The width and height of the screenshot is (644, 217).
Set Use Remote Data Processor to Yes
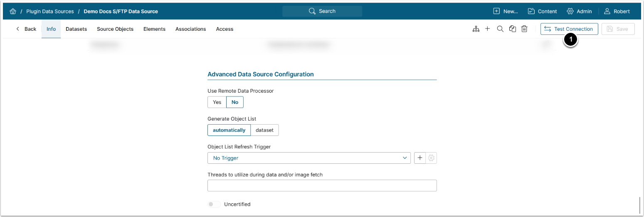(x=217, y=102)
